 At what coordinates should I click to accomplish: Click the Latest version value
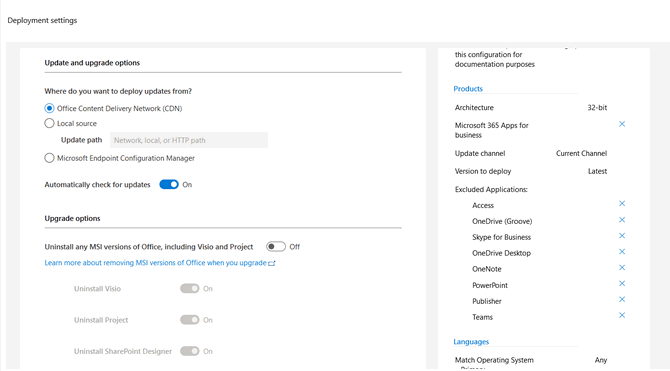(597, 171)
